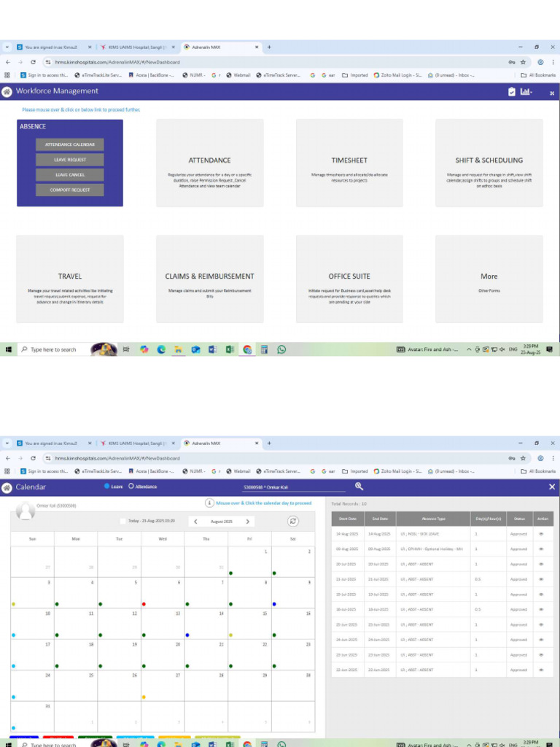560x747 pixels.
Task: View the 09-Aug-2025 Optional Holiday record eye icon
Action: click(542, 549)
